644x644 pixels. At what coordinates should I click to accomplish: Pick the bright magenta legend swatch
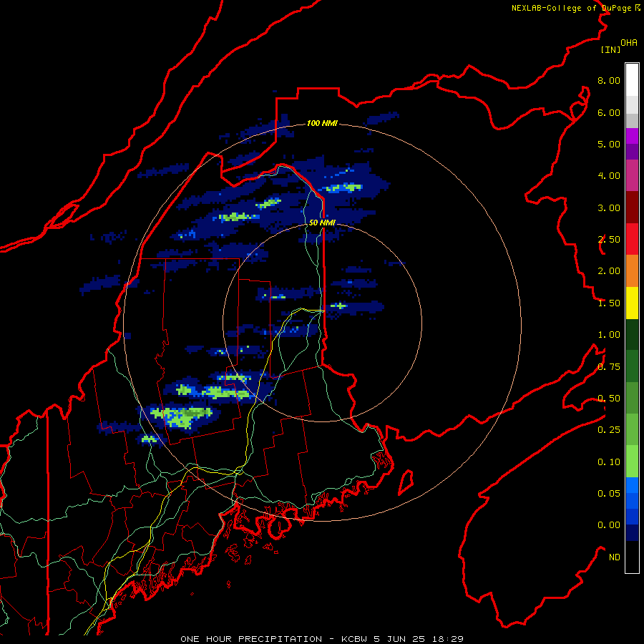[x=632, y=136]
